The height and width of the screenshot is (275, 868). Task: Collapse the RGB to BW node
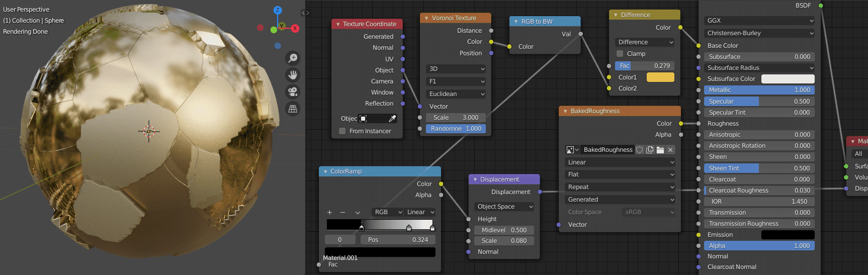516,22
